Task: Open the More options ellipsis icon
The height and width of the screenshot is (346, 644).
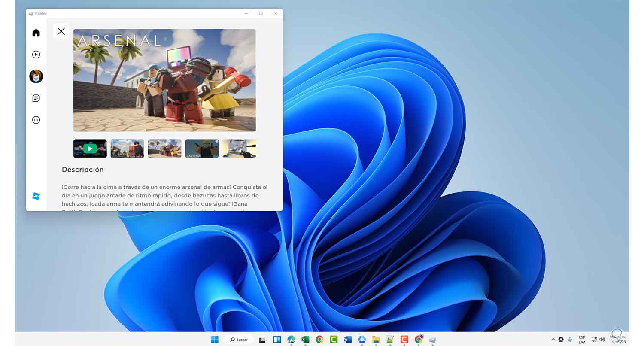Action: (x=36, y=120)
